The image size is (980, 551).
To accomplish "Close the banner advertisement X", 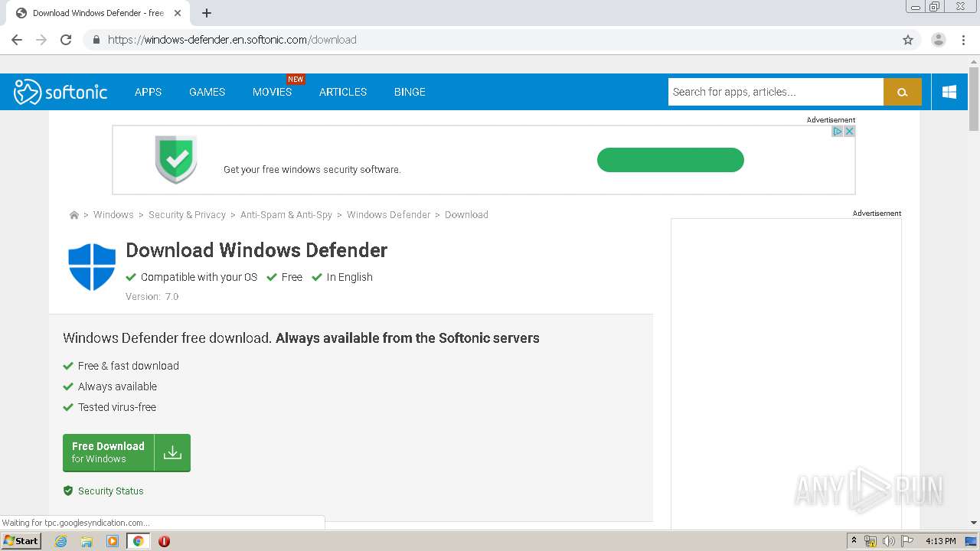I will point(849,132).
